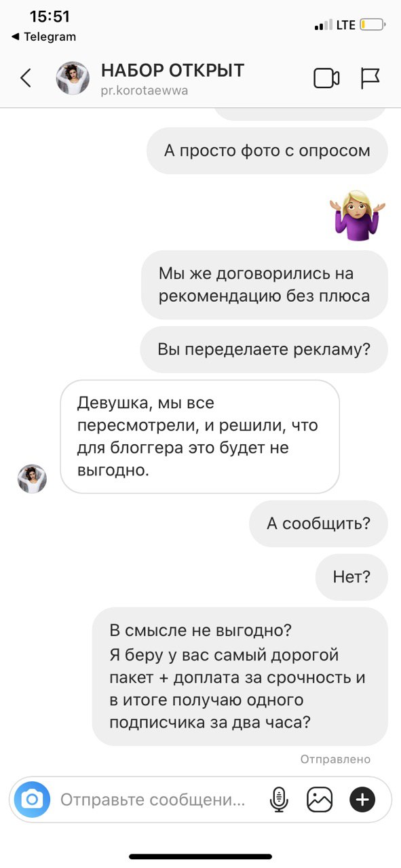Tap the "Нет?" message bubble
Image resolution: width=401 pixels, height=868 pixels.
coord(351,577)
